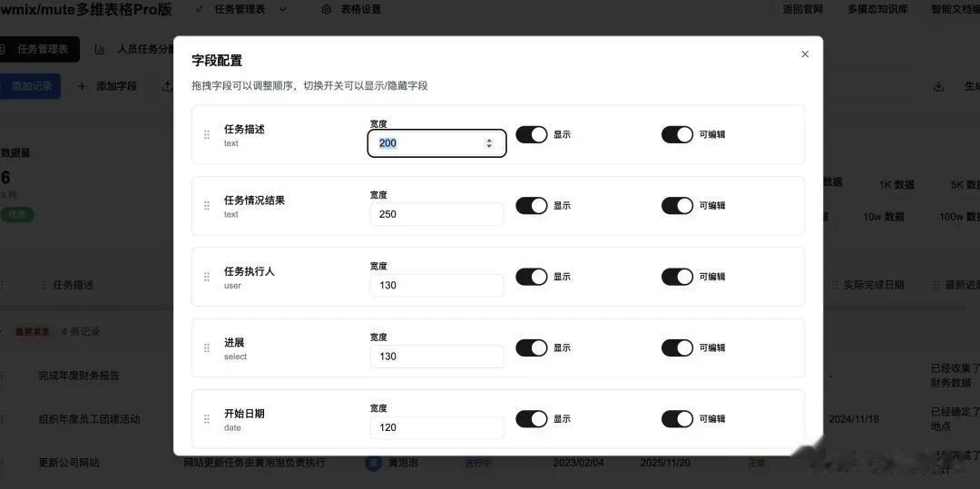Click the drag handle for 进展 field
Viewport: 980px width, 489px height.
click(x=207, y=348)
